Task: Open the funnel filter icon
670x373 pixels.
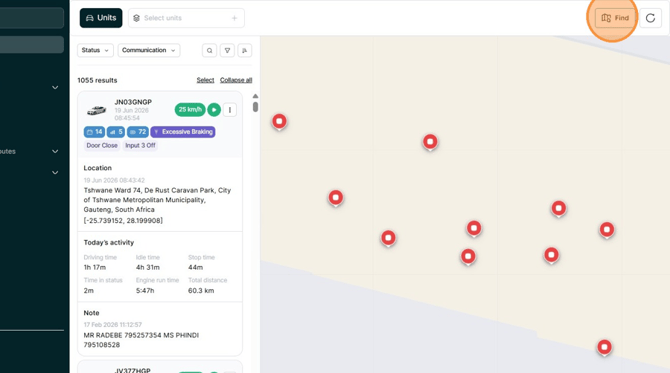Action: [x=227, y=50]
